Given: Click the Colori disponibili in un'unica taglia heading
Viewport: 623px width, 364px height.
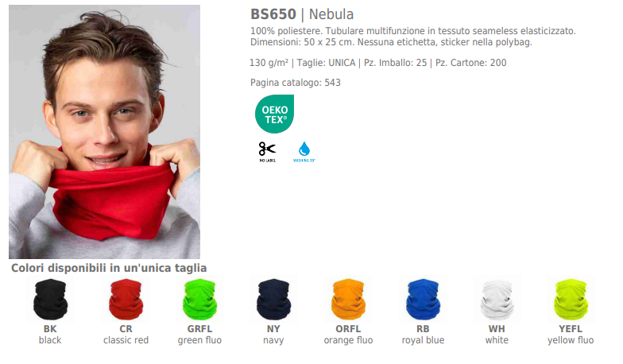Looking at the screenshot, I should (109, 269).
